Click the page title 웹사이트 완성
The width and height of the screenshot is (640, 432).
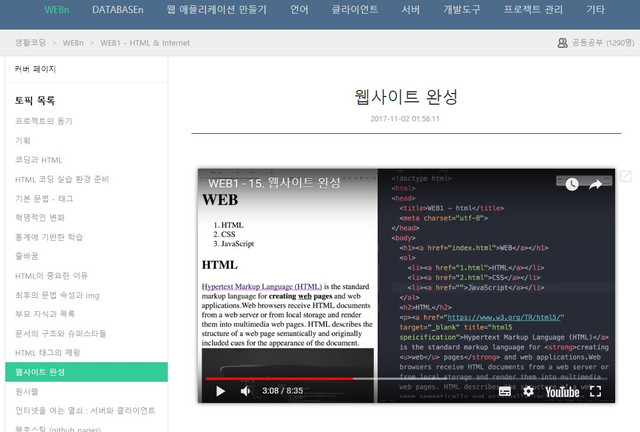(406, 97)
